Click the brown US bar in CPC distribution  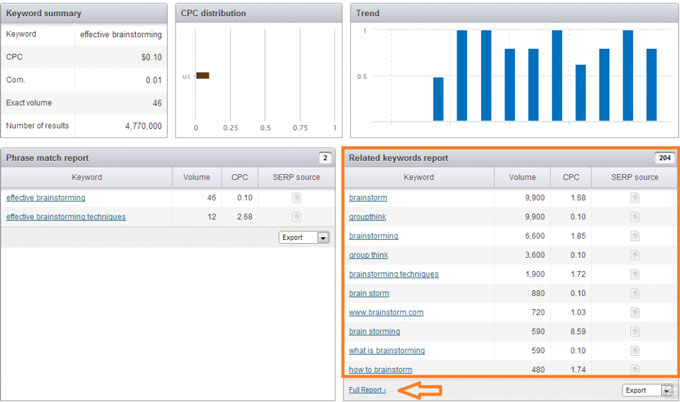click(203, 75)
